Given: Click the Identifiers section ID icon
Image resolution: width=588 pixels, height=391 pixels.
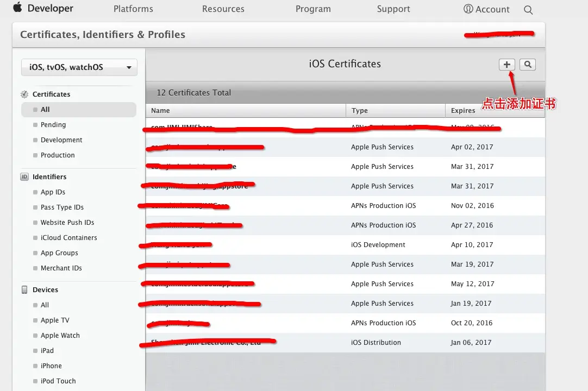Looking at the screenshot, I should pos(24,176).
